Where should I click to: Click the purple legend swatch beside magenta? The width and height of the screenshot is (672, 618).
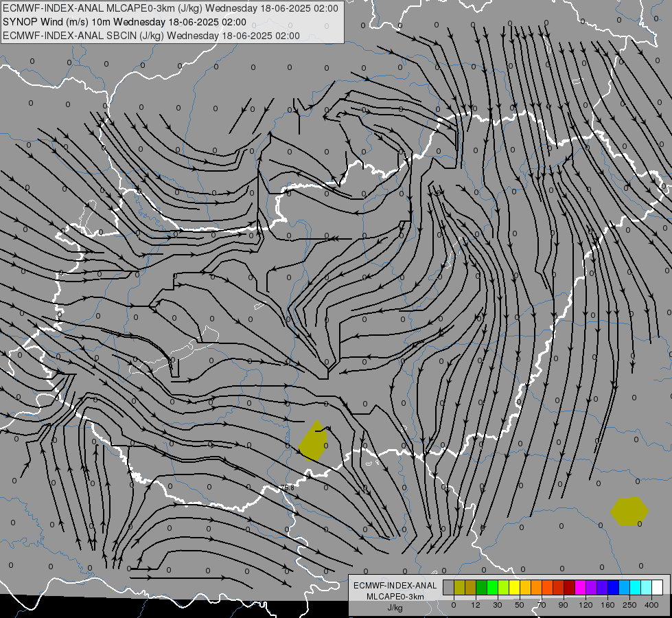[x=592, y=587]
